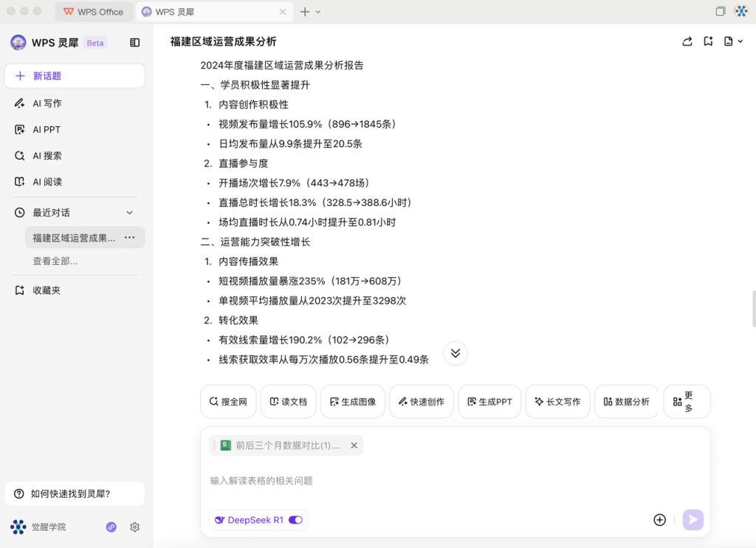Click the 视频发布量增长105.9% line
Image resolution: width=756 pixels, height=548 pixels.
click(308, 124)
